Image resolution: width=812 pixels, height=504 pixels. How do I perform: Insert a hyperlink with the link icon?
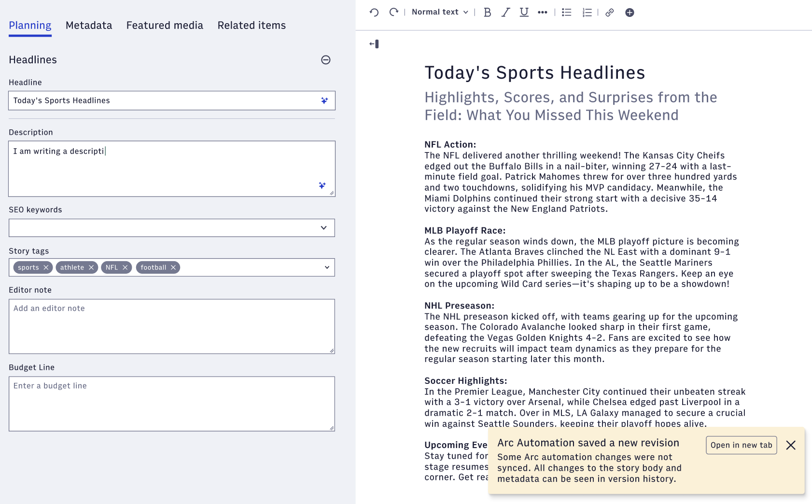[x=610, y=13]
